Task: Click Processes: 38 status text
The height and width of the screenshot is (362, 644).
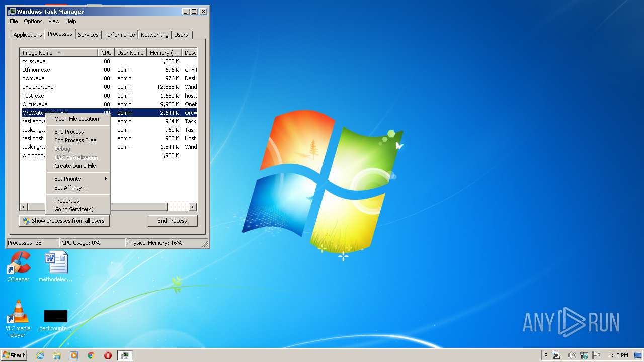Action: pyautogui.click(x=25, y=243)
